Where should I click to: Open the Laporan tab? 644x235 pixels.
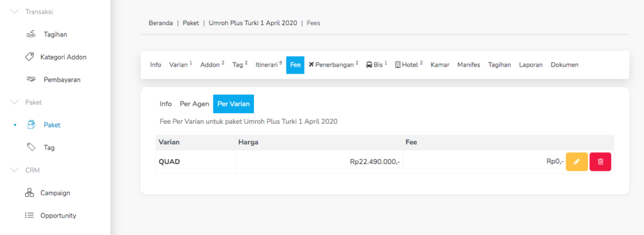(x=531, y=65)
